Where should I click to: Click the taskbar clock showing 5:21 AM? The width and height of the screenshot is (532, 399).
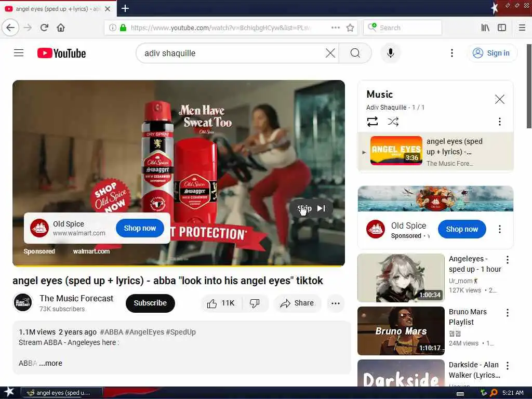tap(513, 393)
